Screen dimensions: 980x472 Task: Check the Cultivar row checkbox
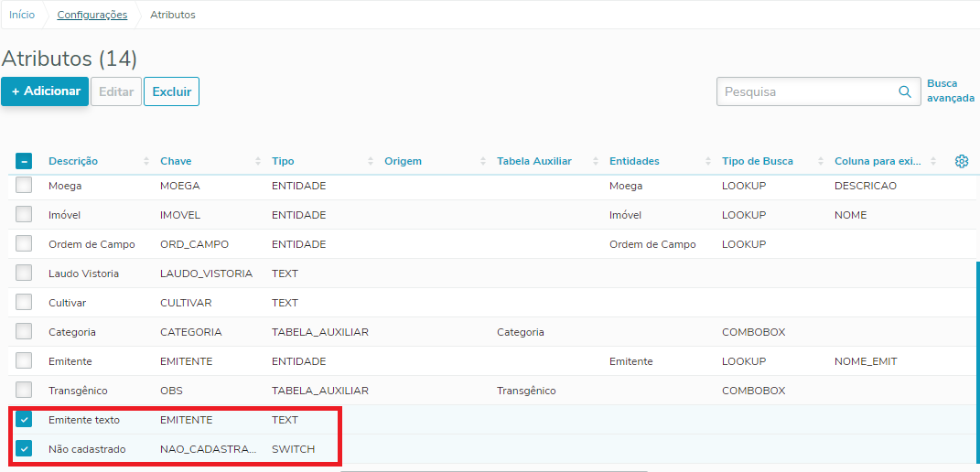pos(24,303)
